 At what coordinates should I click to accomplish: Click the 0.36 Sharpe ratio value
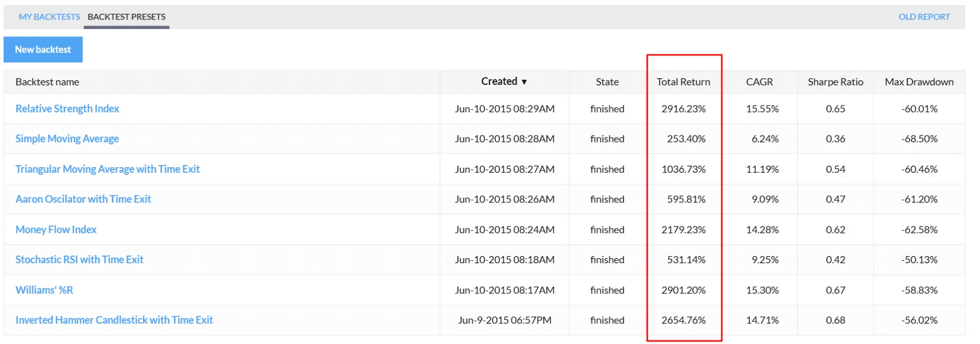(x=836, y=139)
